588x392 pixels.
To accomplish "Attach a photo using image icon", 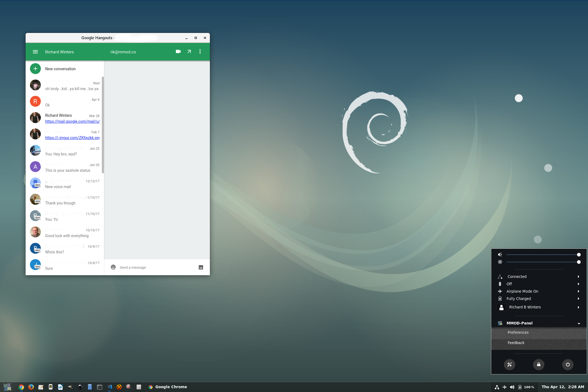I will pyautogui.click(x=201, y=267).
